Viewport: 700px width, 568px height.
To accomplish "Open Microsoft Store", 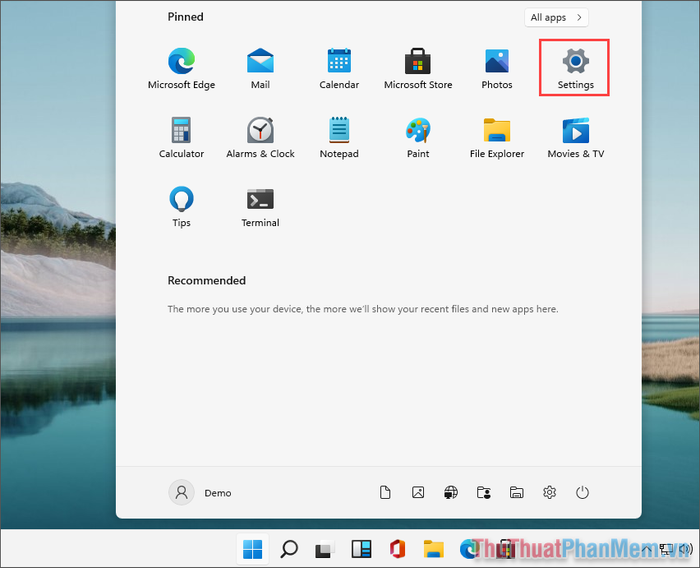I will pyautogui.click(x=418, y=68).
